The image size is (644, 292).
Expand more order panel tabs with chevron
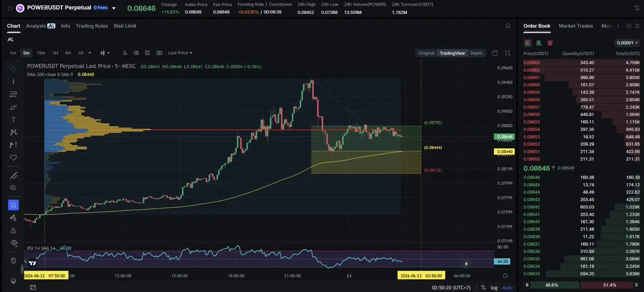click(x=618, y=26)
